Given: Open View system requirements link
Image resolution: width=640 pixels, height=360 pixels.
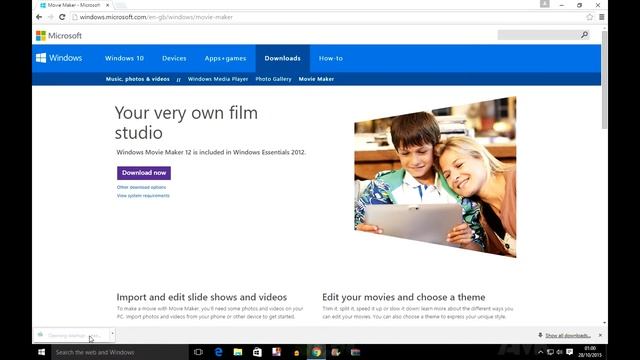Looking at the screenshot, I should click(143, 196).
